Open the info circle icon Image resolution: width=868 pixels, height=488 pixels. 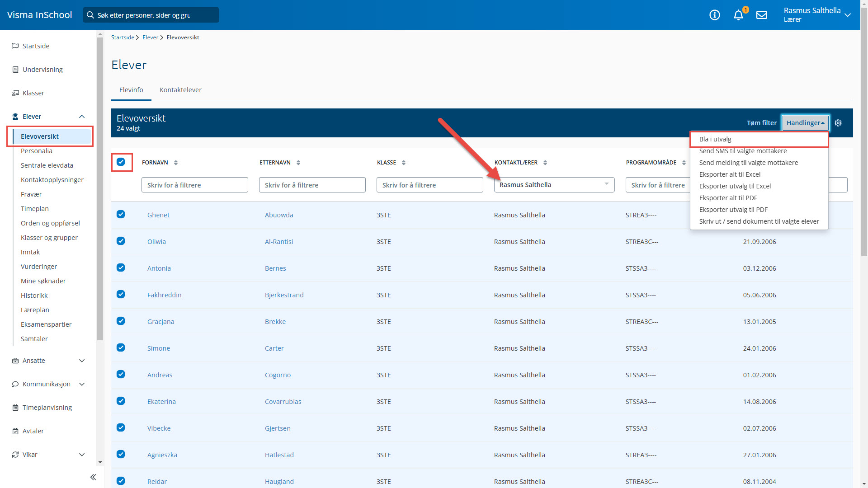pyautogui.click(x=715, y=15)
